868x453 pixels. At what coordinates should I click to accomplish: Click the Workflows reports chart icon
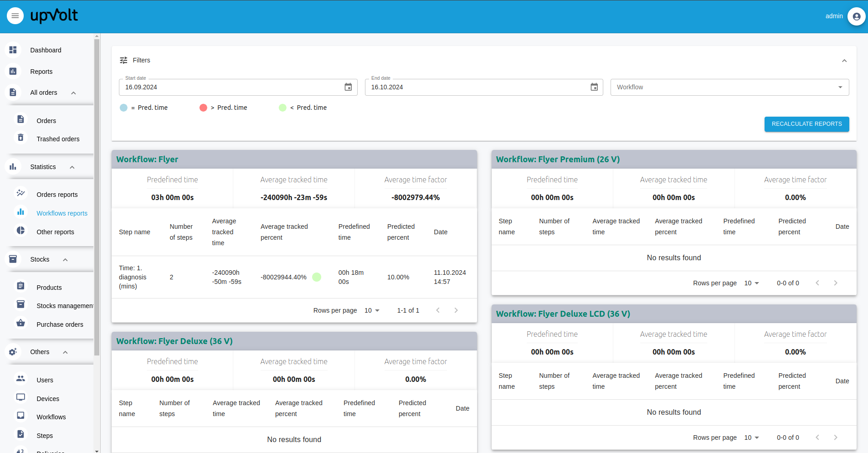[x=21, y=212]
